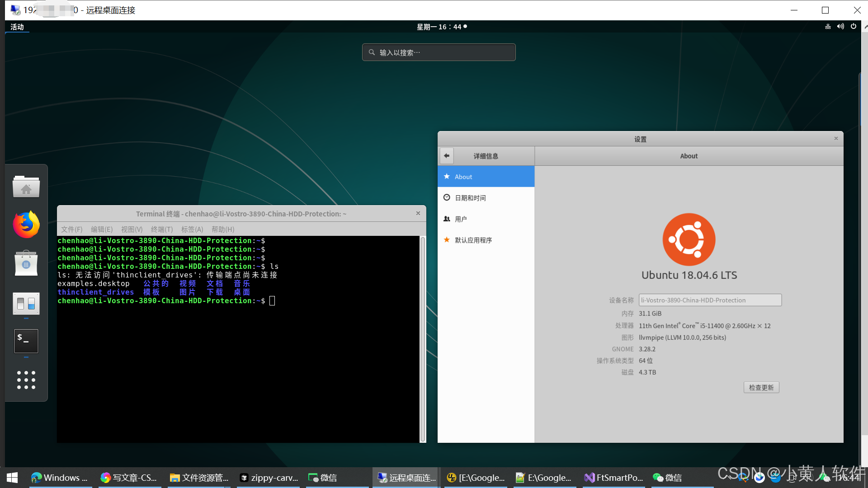Image resolution: width=868 pixels, height=488 pixels.
Task: Open the Settings tweak tool dock icon
Action: pyautogui.click(x=26, y=303)
